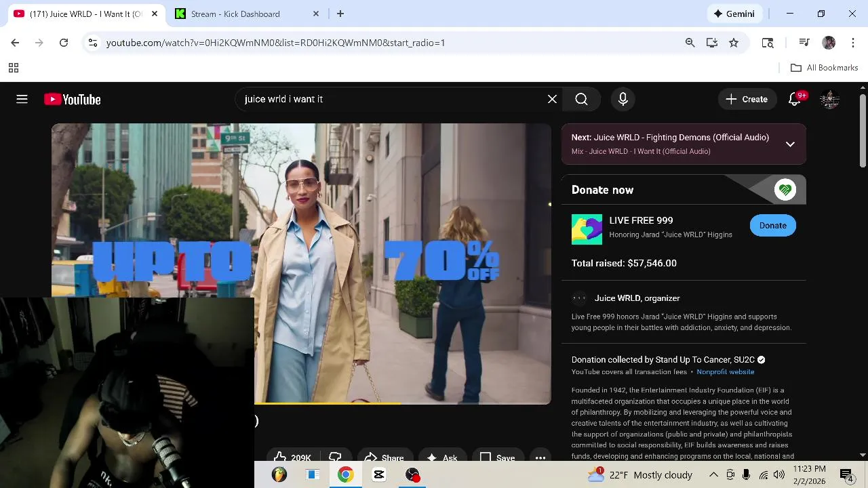The image size is (868, 488).
Task: Open the weather widget showing 22°F
Action: (640, 475)
